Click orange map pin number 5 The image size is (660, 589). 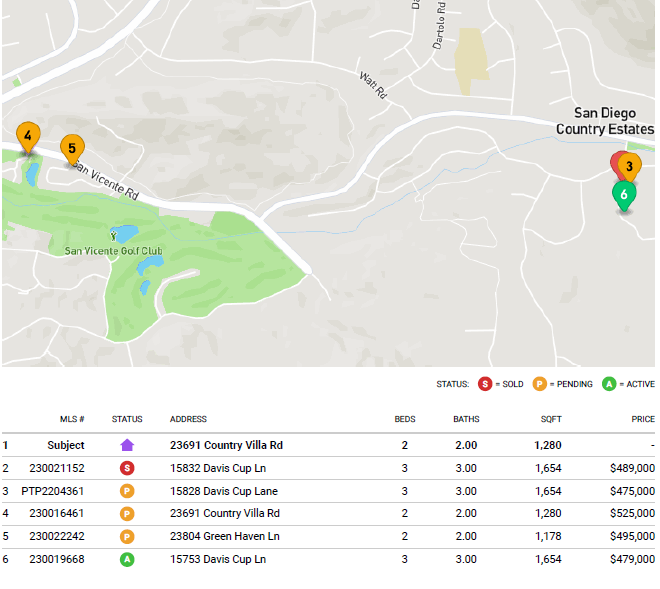(x=72, y=149)
